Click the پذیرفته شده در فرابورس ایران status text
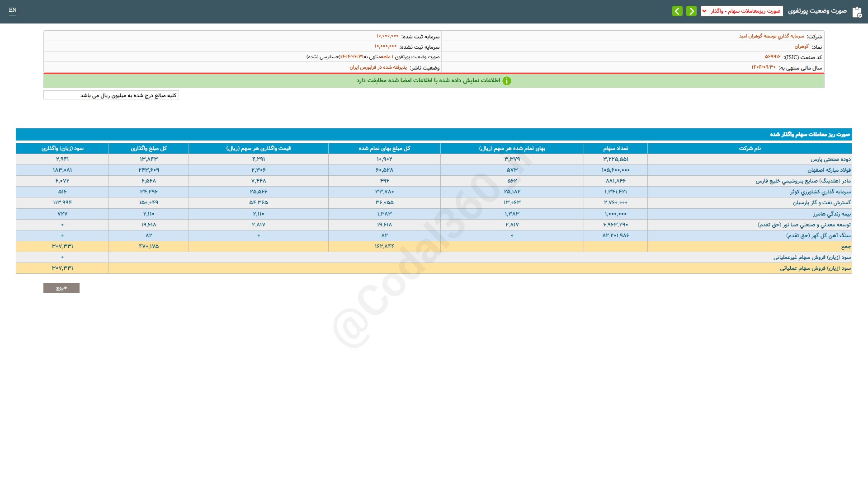 click(378, 67)
